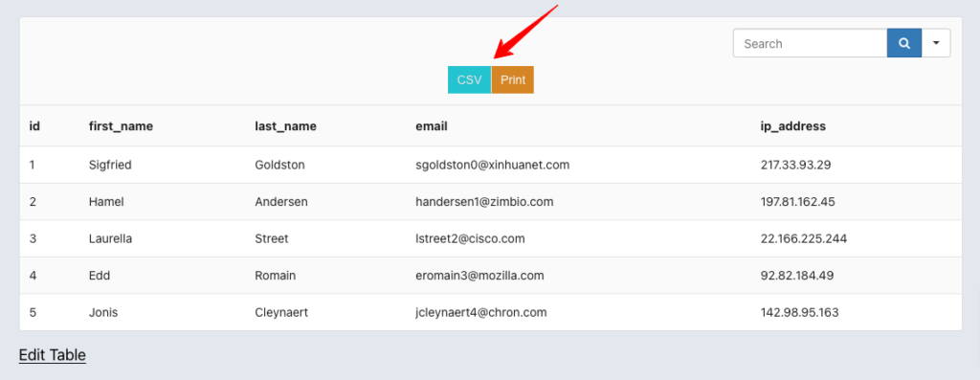
Task: Sort by the id column header
Action: click(x=35, y=126)
